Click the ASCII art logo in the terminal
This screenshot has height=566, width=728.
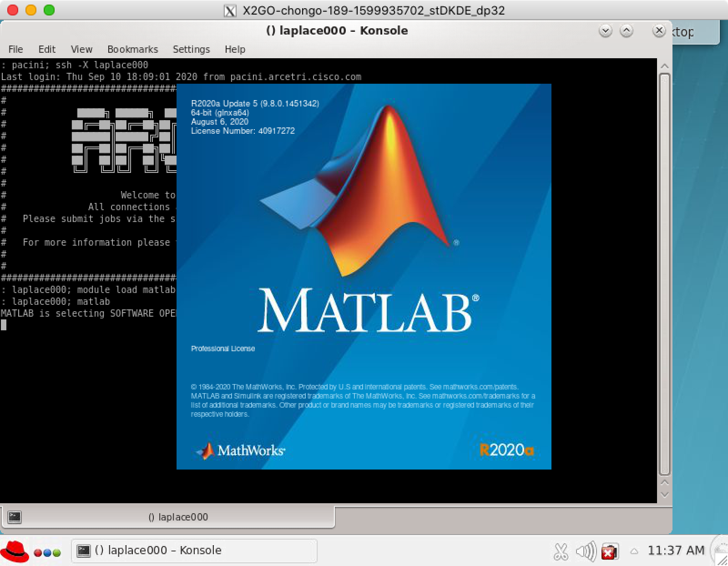coord(124,141)
